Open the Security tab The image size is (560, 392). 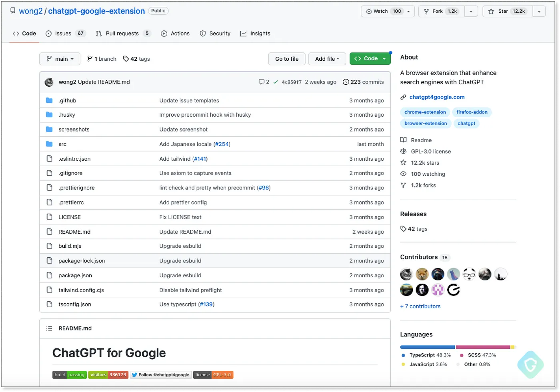215,34
